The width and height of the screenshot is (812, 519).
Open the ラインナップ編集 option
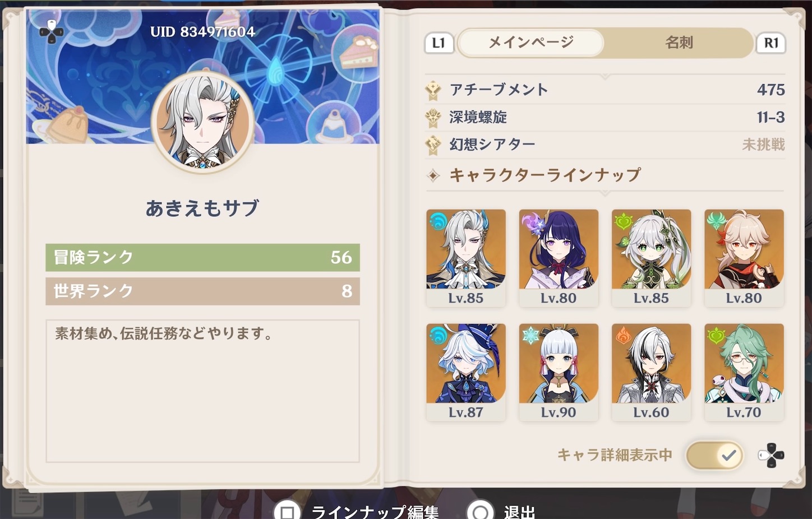tap(375, 512)
